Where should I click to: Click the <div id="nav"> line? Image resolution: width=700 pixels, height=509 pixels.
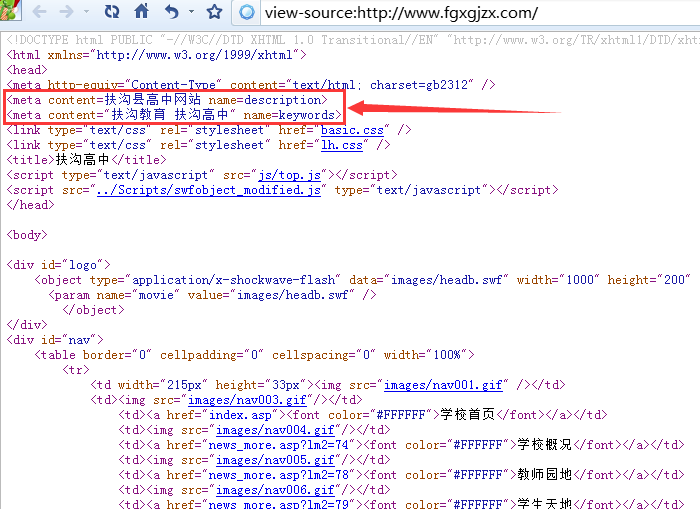(55, 340)
